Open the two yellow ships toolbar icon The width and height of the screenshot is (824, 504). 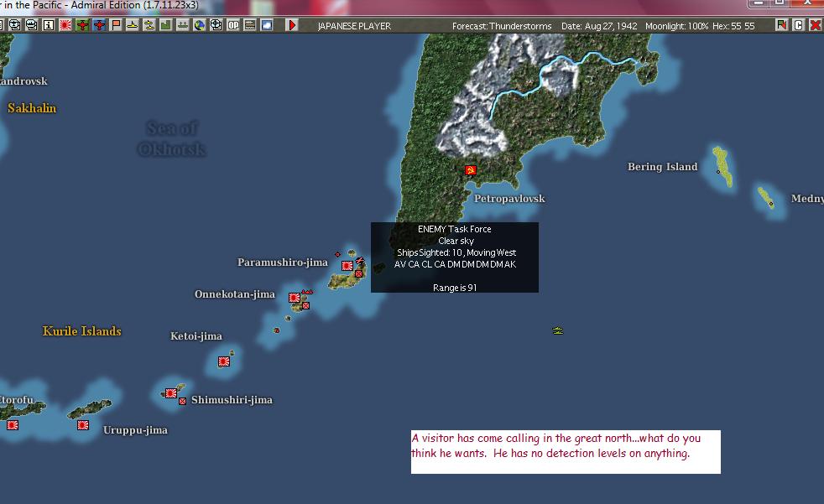point(149,24)
